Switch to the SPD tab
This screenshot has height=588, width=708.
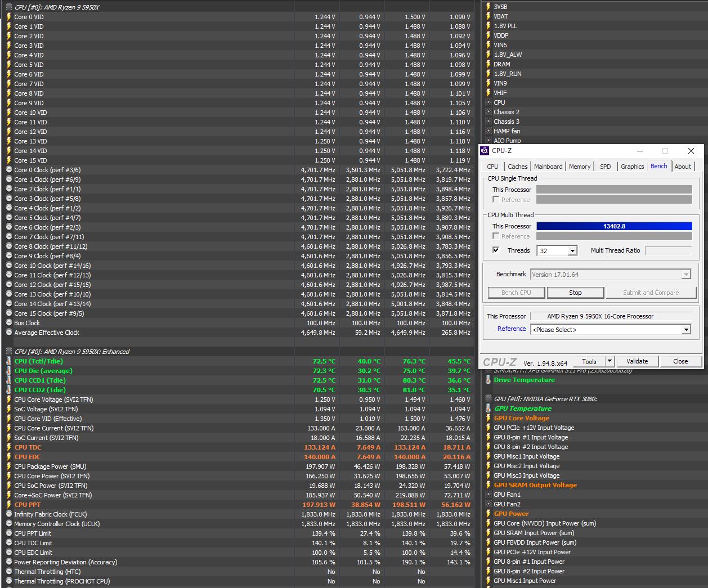click(x=606, y=167)
